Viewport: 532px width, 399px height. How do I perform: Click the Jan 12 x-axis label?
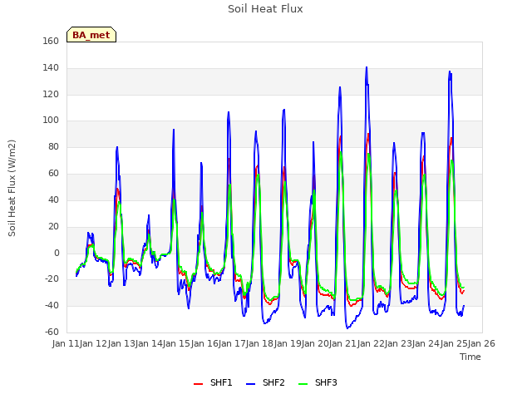coord(93,343)
